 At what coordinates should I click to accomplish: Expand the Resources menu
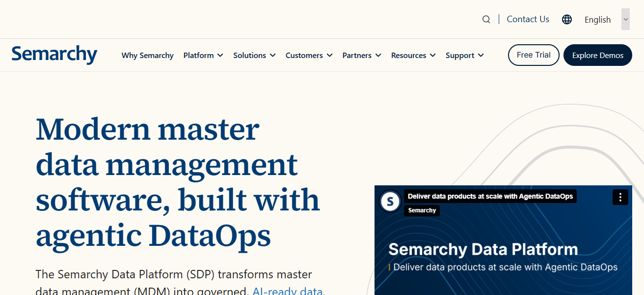coord(413,56)
